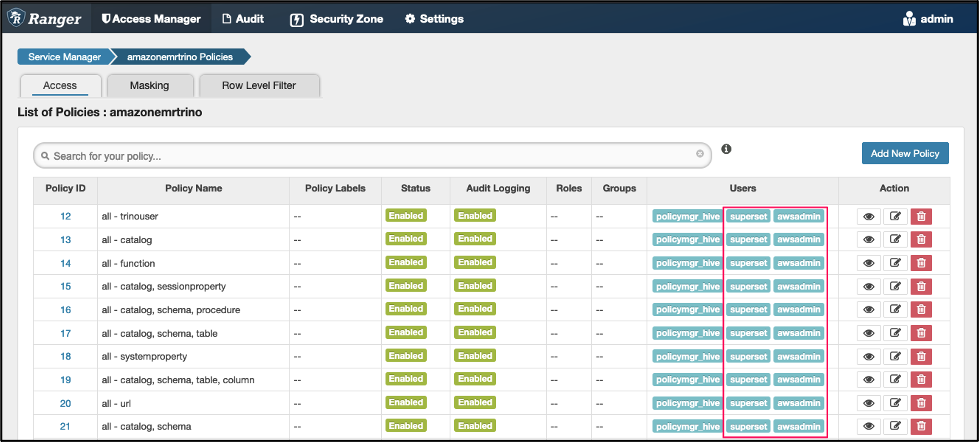Delete policy 18 all - systemproperty

tap(921, 356)
